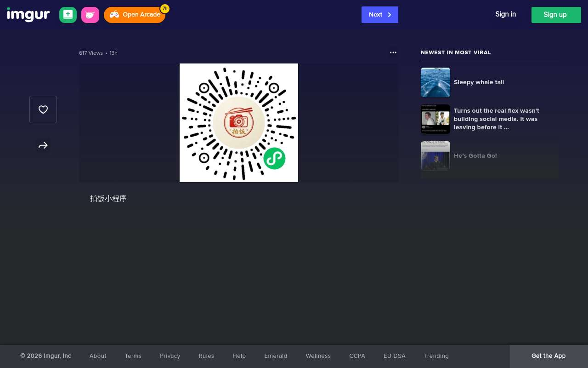Browse the Trending footer link

click(436, 356)
